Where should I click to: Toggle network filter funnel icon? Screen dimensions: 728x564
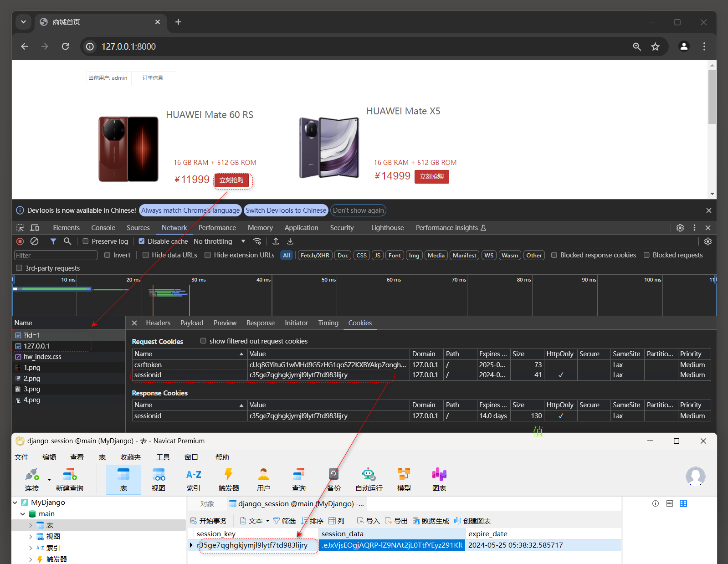coord(53,241)
